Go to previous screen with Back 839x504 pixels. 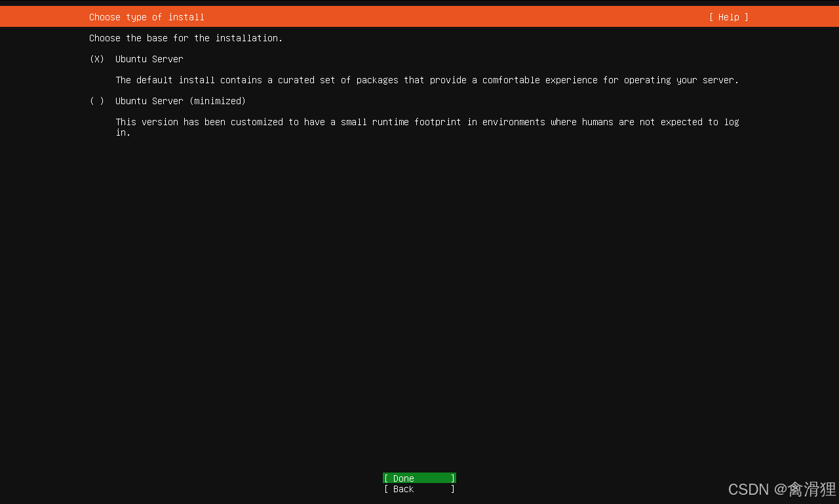[x=419, y=489]
